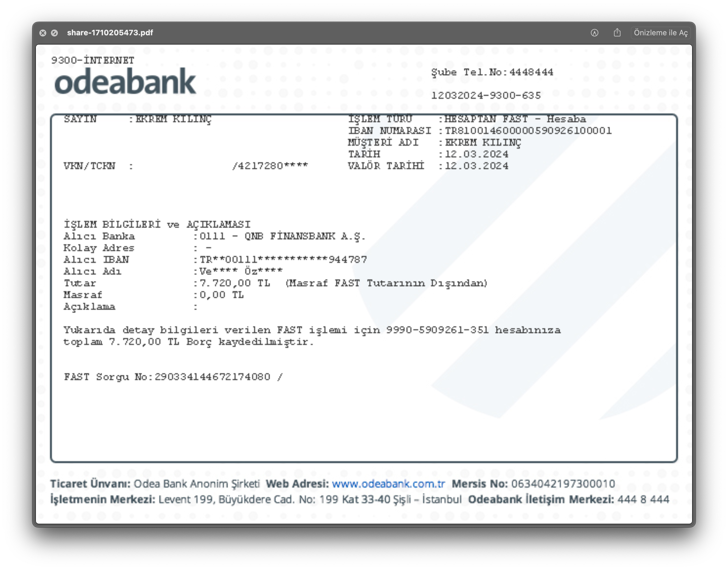Click the VALÖR TARİHİ date value

click(477, 166)
